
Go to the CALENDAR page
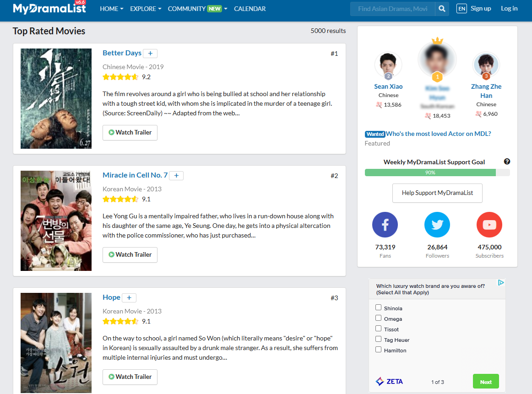tap(250, 9)
